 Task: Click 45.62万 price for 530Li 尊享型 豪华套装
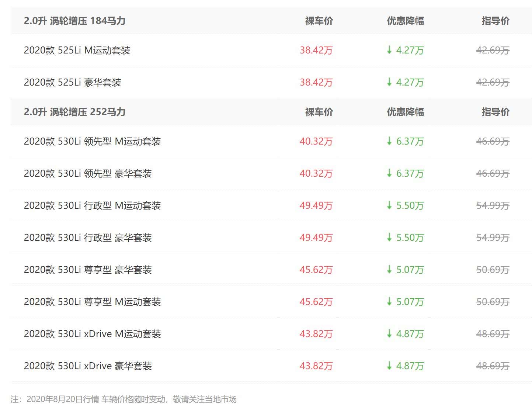click(316, 270)
